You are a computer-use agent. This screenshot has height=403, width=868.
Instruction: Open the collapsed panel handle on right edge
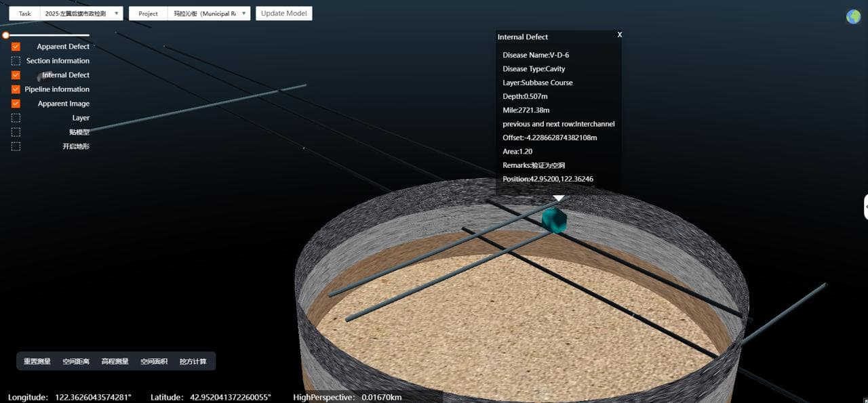click(865, 207)
